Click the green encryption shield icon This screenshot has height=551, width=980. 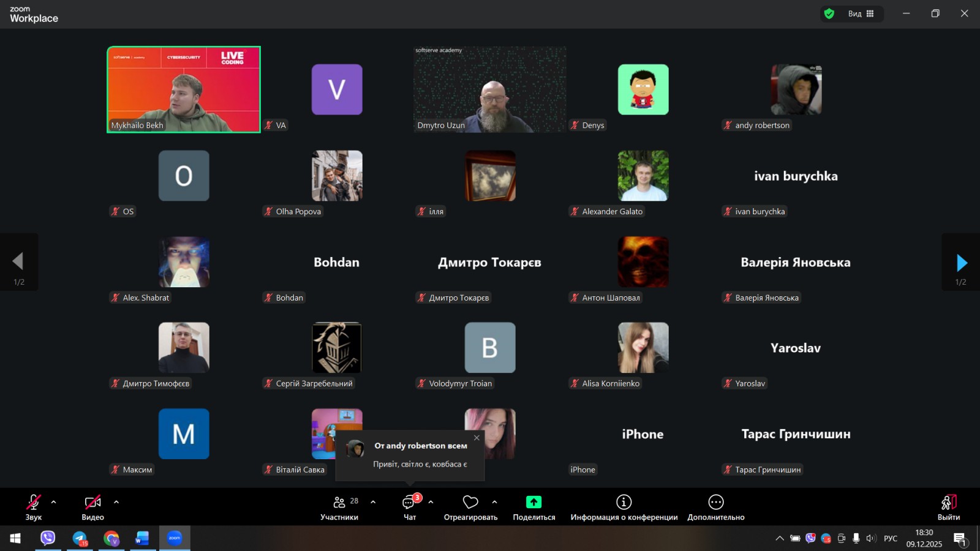[x=829, y=13]
